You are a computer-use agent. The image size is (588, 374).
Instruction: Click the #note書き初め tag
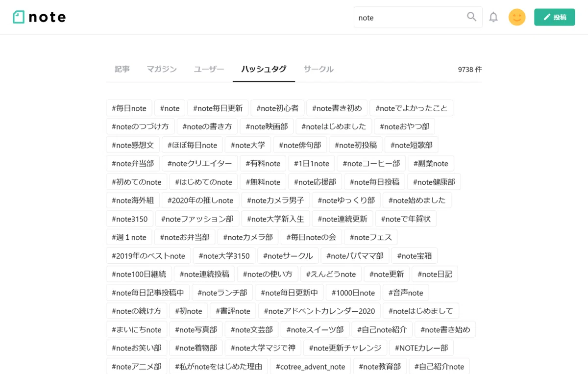point(337,108)
